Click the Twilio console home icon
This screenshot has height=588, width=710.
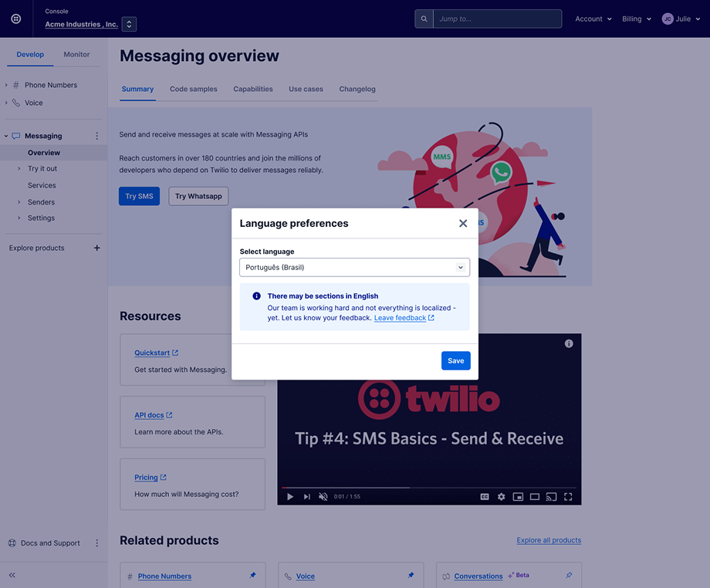click(x=16, y=19)
